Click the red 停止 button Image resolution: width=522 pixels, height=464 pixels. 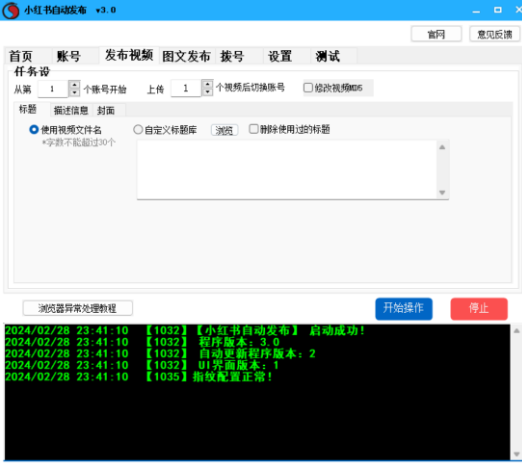pos(479,309)
